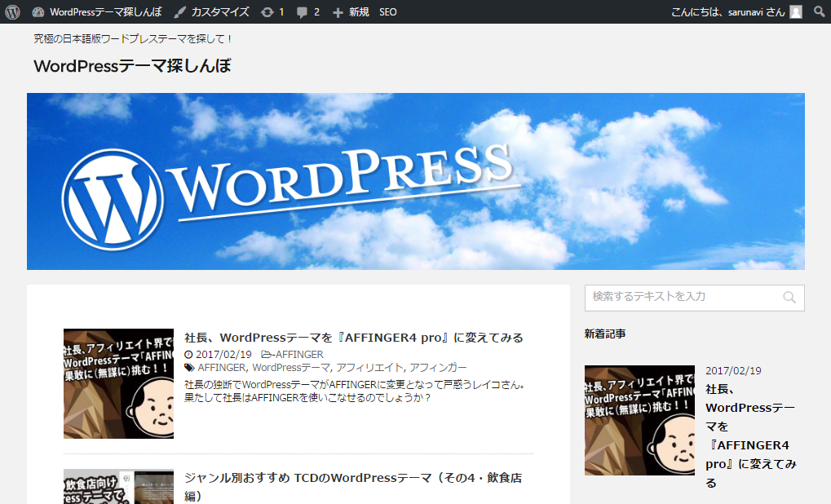Click the sarunavi user avatar icon
831x504 pixels.
coord(796,11)
